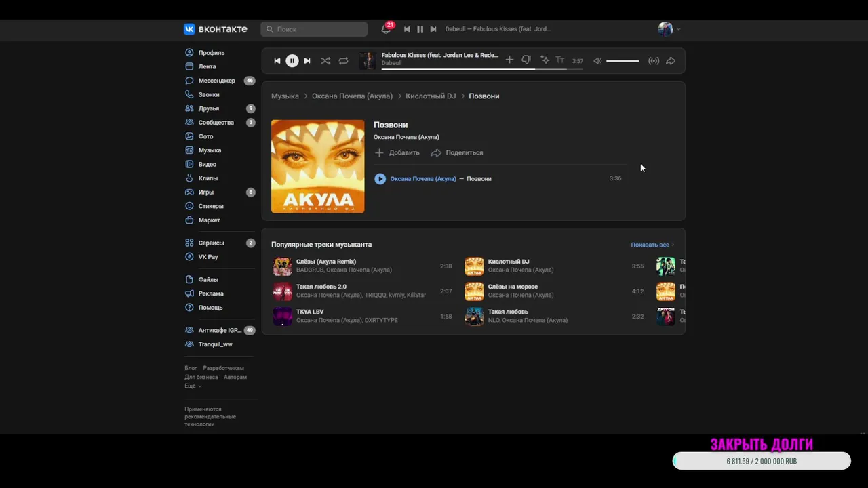Share current track via arrow icon

(671, 61)
